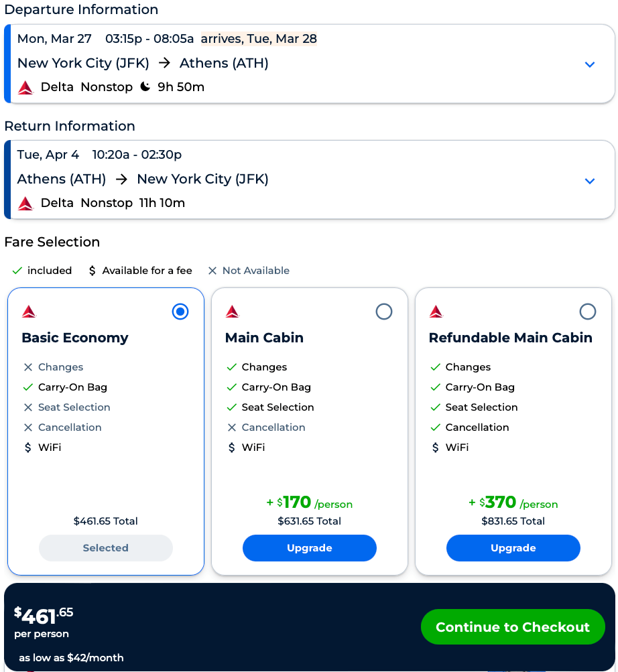The image size is (618, 672).
Task: Select the Main Cabin fare radio button
Action: 384,311
